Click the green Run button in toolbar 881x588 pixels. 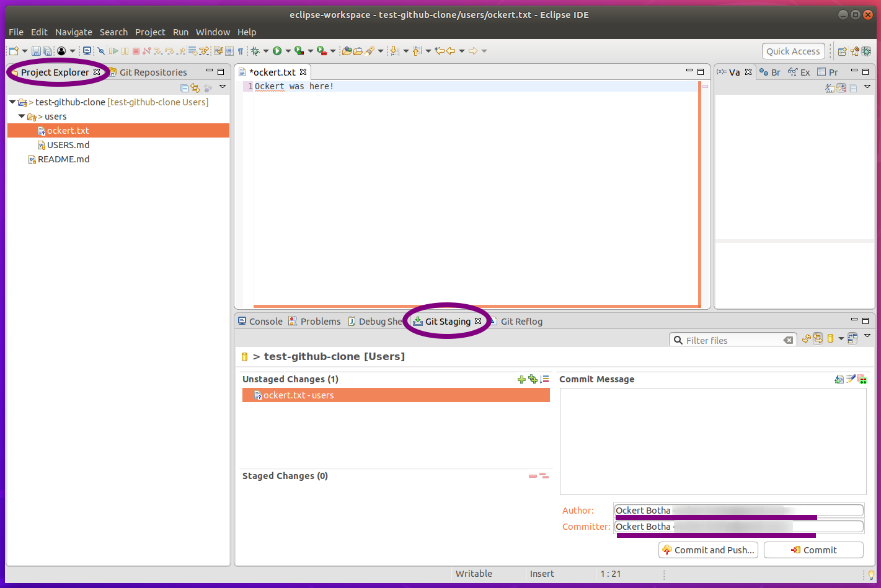(277, 51)
